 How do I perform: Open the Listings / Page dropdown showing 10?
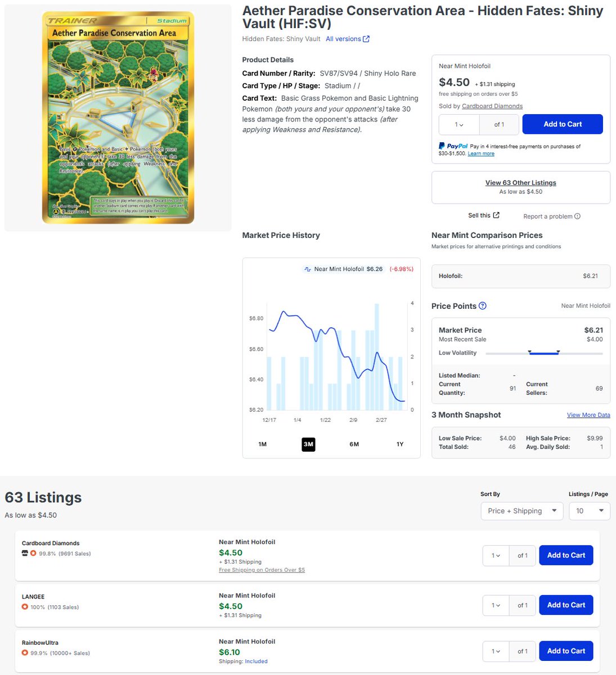(589, 511)
